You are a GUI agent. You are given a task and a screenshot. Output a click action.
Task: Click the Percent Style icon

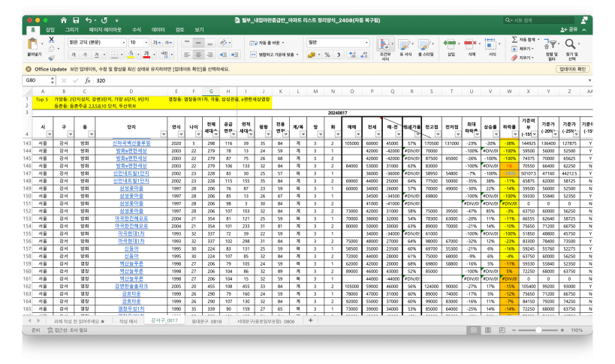[327, 55]
